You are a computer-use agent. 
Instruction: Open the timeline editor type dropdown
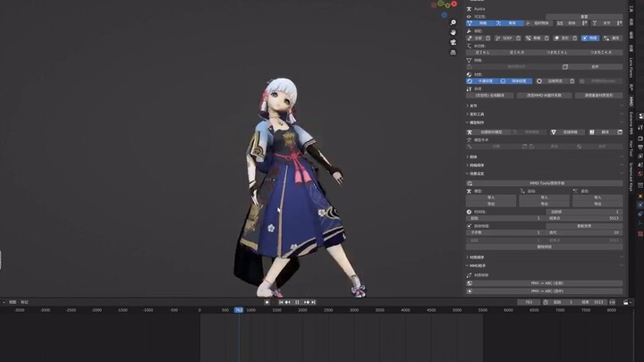[x=4, y=302]
